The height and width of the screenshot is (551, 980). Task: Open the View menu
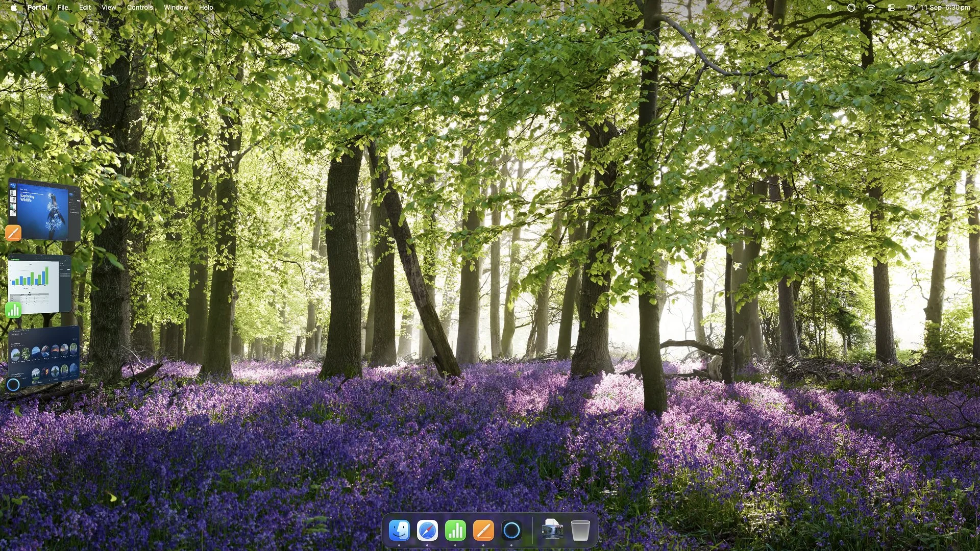pyautogui.click(x=108, y=8)
